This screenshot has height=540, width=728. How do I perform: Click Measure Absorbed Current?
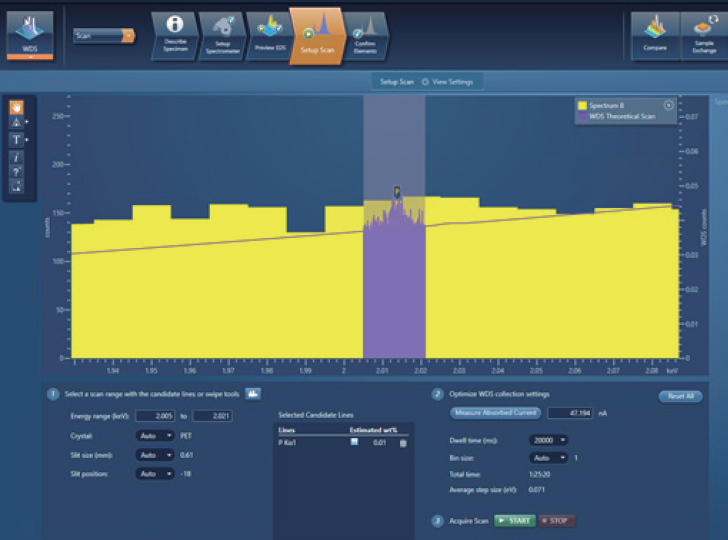497,412
